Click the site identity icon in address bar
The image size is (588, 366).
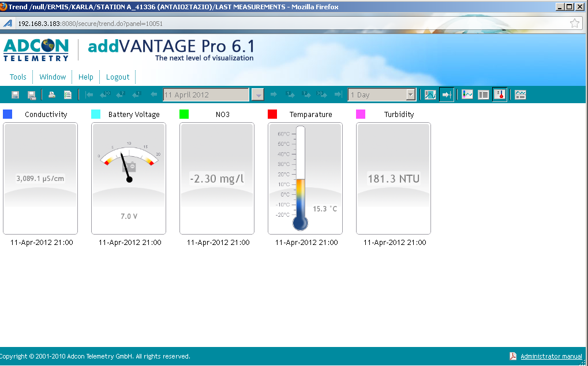pyautogui.click(x=8, y=23)
